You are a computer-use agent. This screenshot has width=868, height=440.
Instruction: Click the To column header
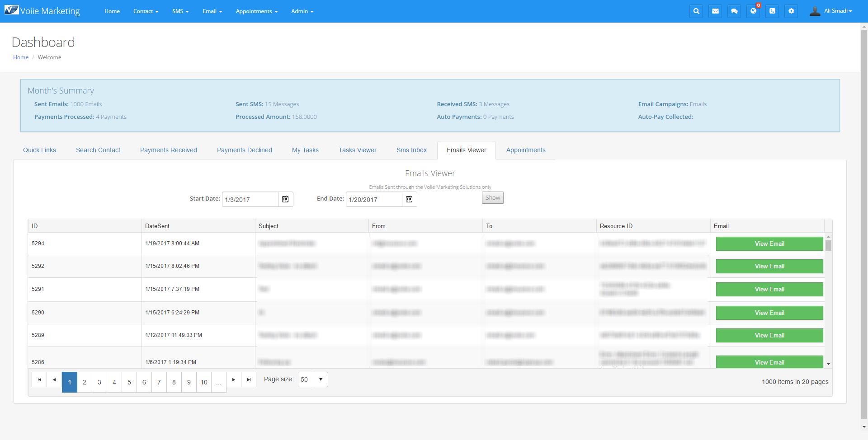[x=539, y=226]
